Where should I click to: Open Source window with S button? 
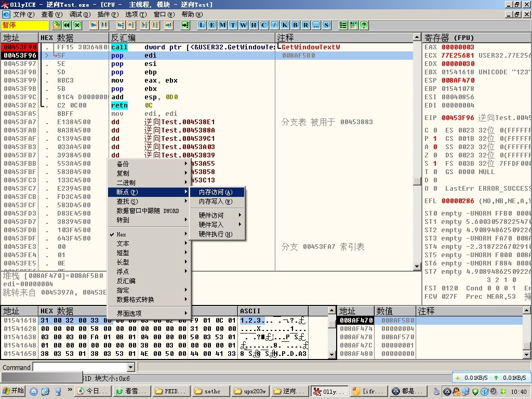click(326, 25)
